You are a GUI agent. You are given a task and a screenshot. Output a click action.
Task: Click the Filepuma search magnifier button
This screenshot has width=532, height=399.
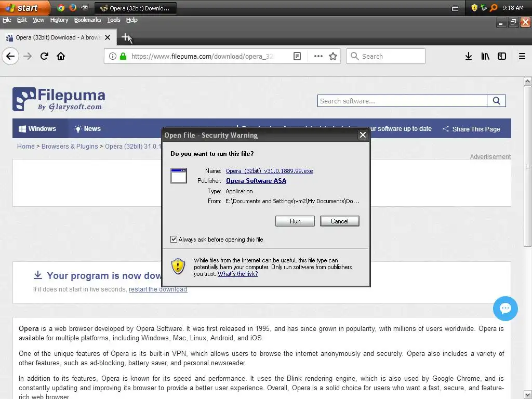[496, 101]
